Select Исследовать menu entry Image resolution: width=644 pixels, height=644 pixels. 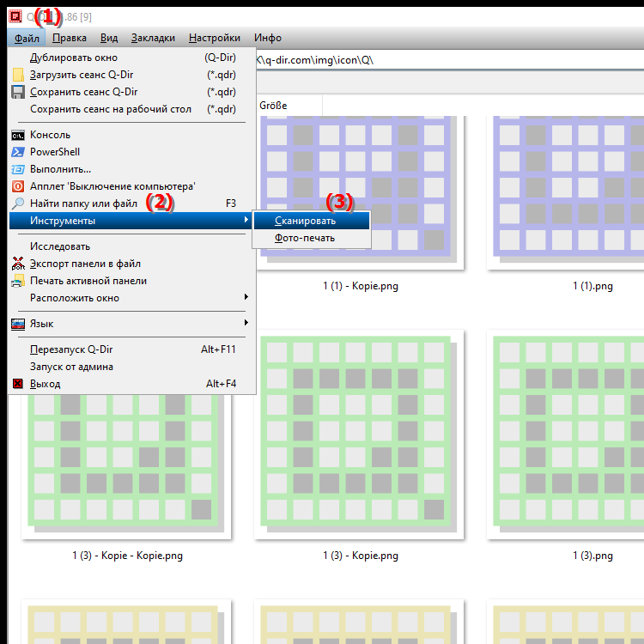[x=132, y=246]
